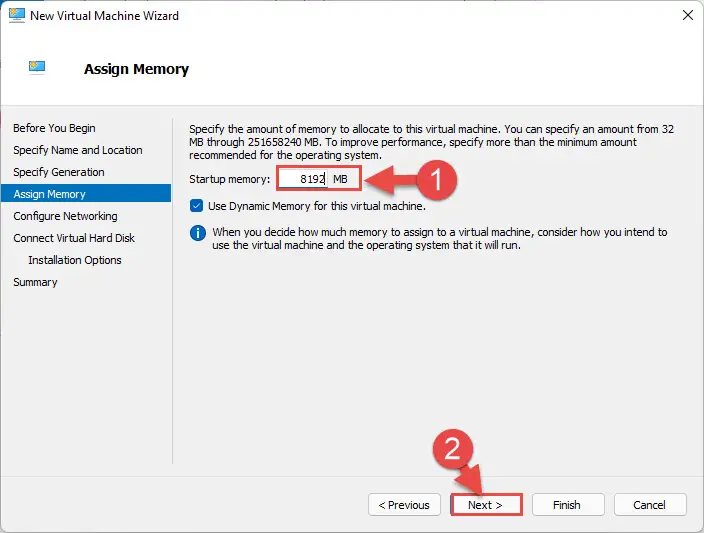Select the Assign Memory step

click(x=86, y=194)
